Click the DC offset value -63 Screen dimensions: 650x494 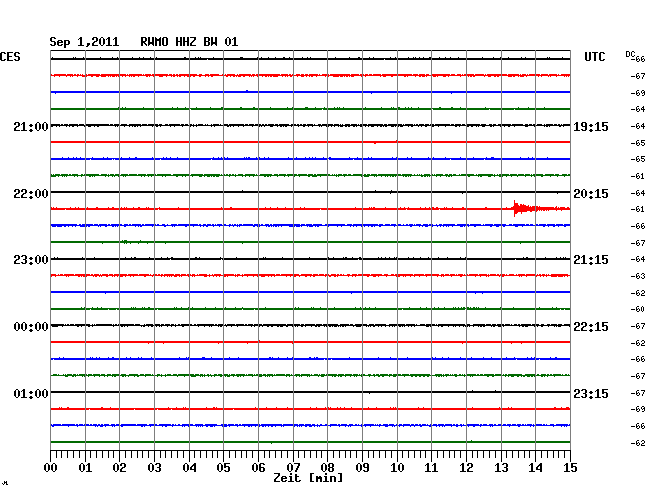[638, 276]
